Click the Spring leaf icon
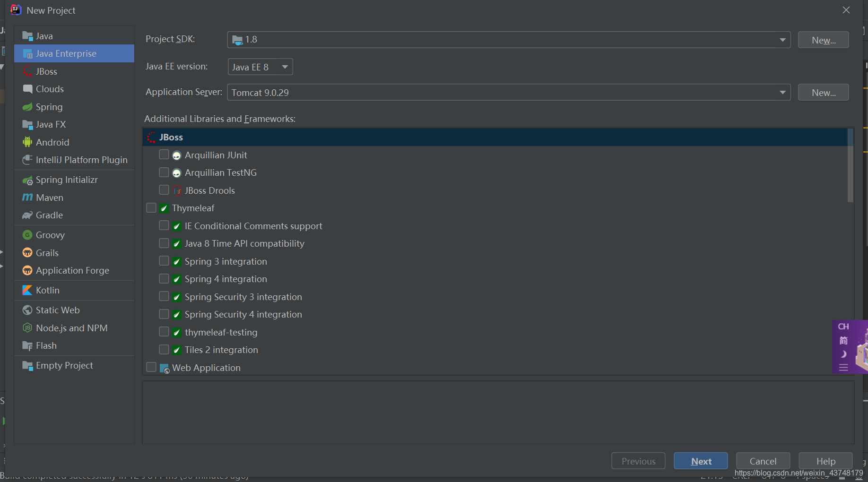Screen dimensions: 868x482 point(27,107)
